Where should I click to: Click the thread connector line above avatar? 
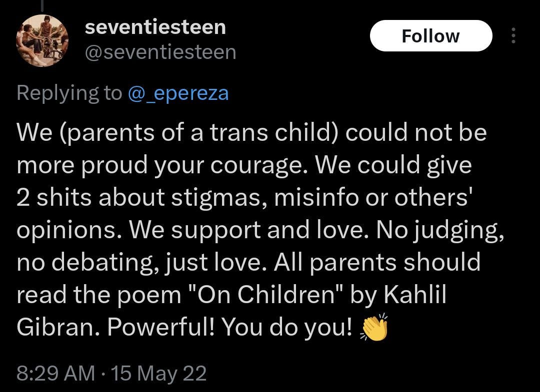click(42, 6)
